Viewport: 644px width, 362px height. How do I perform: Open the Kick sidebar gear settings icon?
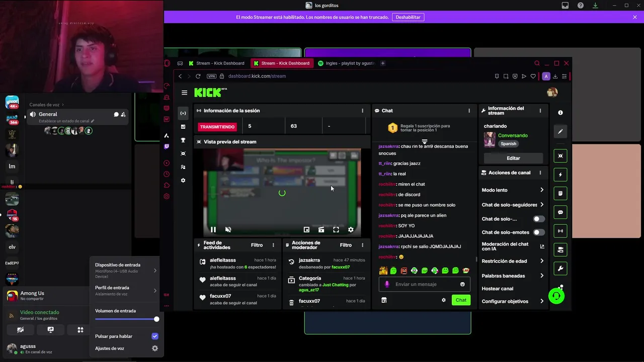pyautogui.click(x=183, y=180)
